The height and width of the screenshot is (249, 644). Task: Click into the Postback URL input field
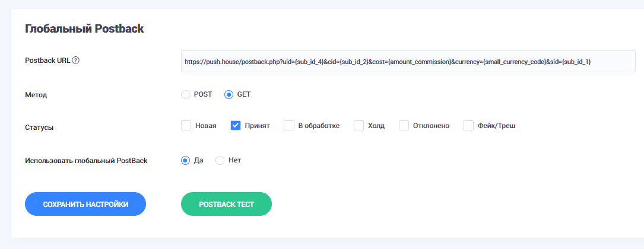click(x=407, y=61)
